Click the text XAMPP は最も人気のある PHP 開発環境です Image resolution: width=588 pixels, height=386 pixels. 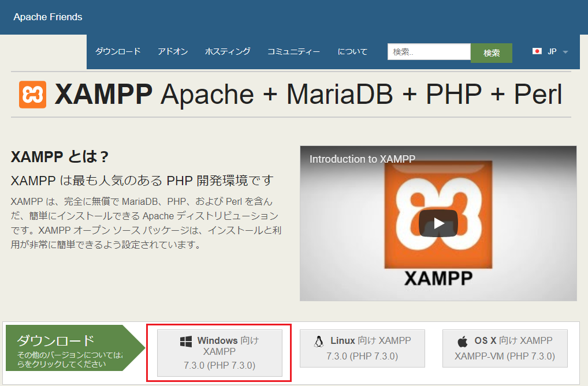pos(142,181)
